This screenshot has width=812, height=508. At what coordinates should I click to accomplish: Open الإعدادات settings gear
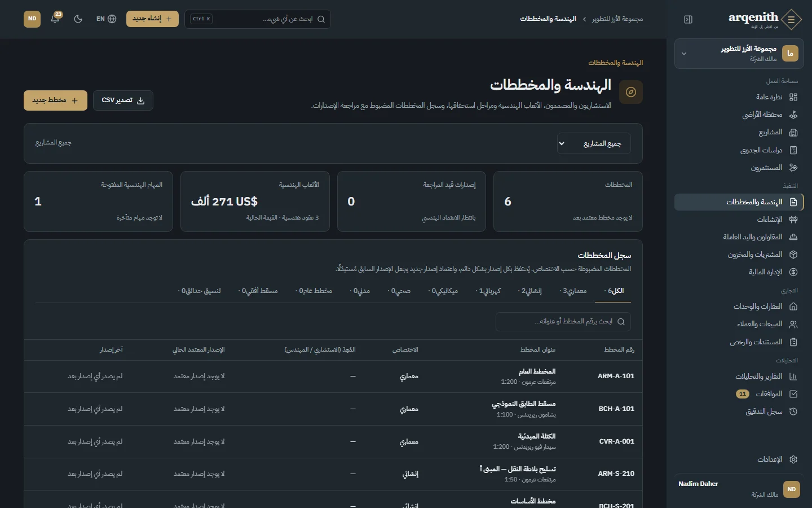pyautogui.click(x=739, y=459)
